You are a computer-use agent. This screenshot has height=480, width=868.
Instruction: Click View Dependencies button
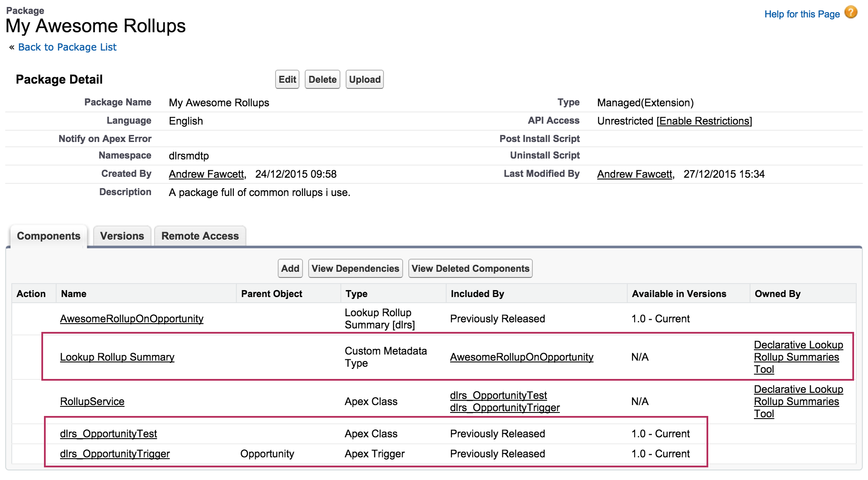point(355,268)
